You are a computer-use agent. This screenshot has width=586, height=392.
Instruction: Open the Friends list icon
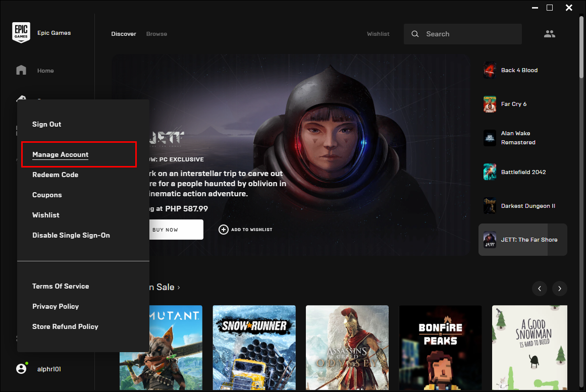click(549, 34)
